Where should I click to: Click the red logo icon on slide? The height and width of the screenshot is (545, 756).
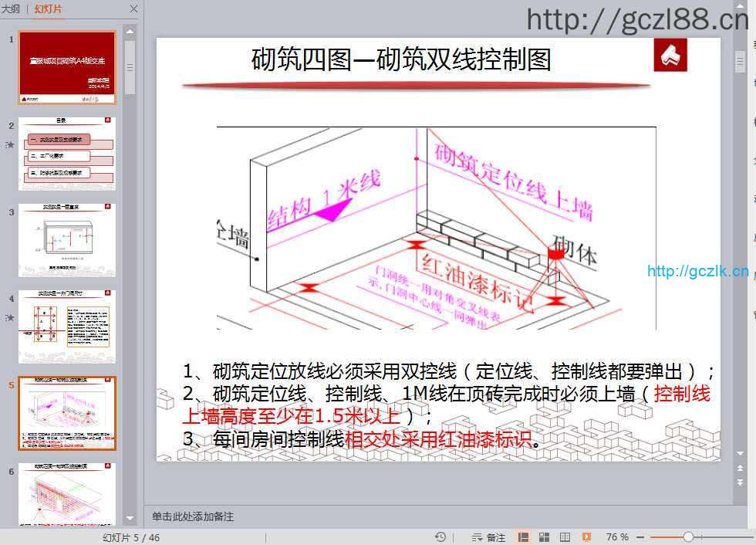tap(670, 56)
